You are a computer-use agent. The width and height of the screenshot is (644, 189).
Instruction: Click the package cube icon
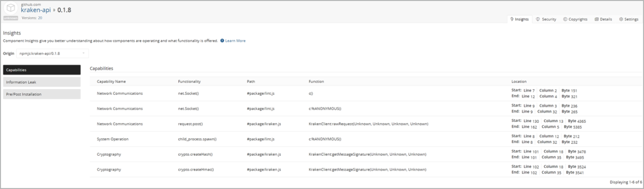click(11, 9)
